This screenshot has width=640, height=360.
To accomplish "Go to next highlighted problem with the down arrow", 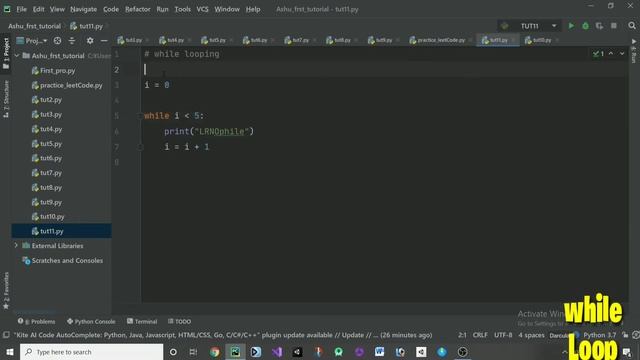I will (622, 53).
